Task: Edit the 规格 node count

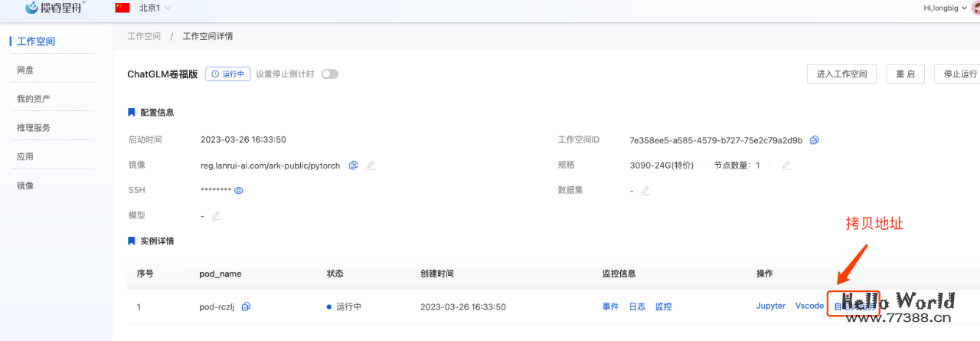Action: (x=786, y=166)
